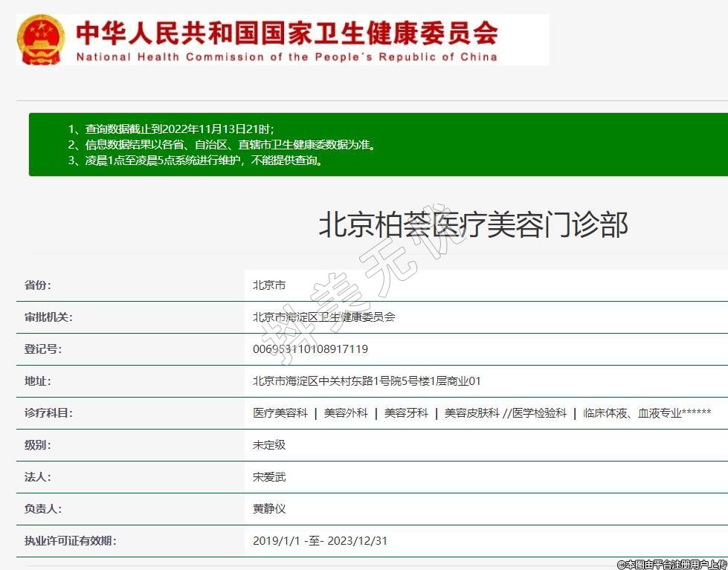Click 医疗美容科 in the 诊疗科目 row
Screen dimensions: 728x570
point(280,413)
